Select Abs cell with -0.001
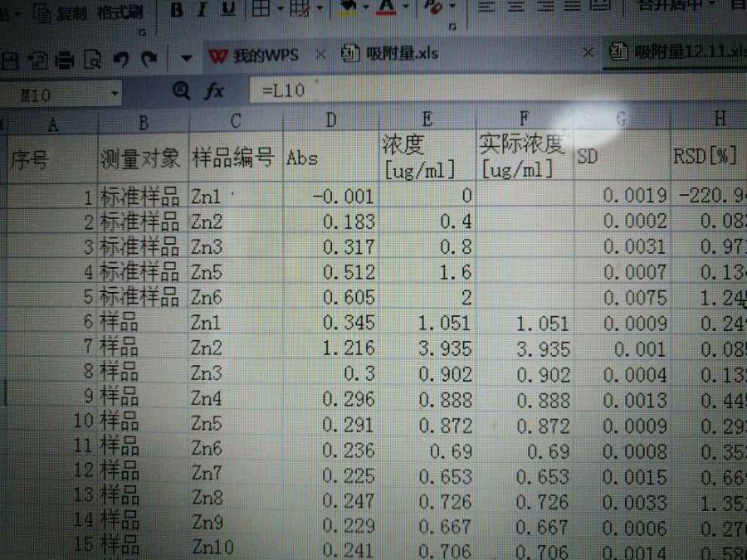Viewport: 747px width, 560px height. coord(331,196)
